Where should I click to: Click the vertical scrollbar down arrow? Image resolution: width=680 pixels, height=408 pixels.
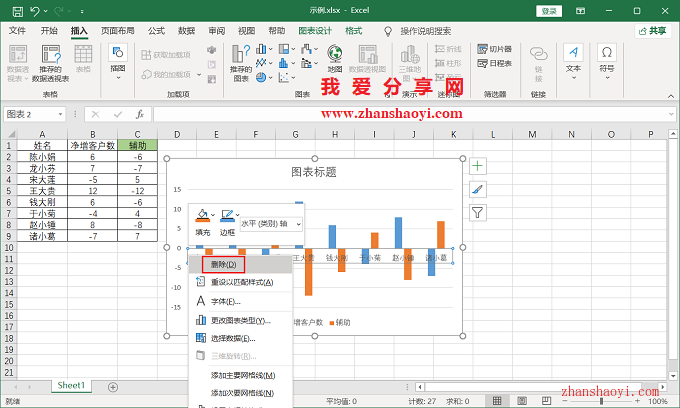(x=673, y=376)
